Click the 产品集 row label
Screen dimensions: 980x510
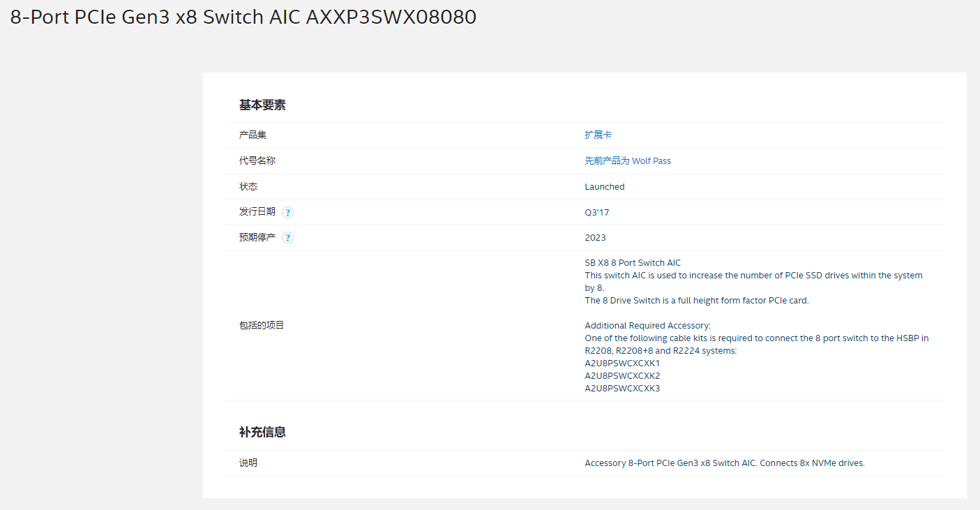[252, 135]
